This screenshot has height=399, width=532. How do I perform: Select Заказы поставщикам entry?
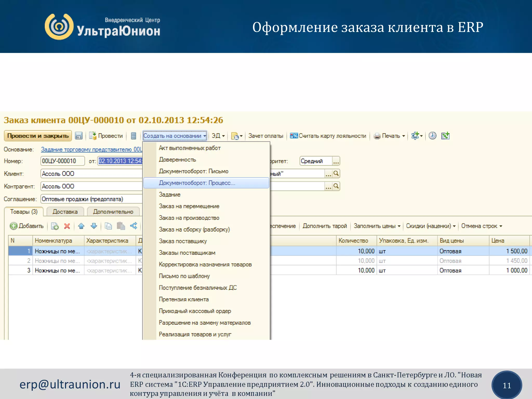pos(206,253)
